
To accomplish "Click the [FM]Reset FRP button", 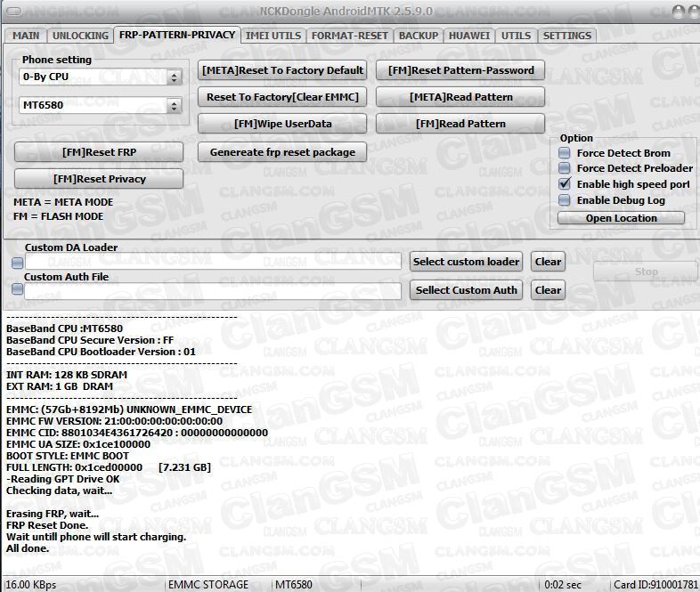I will coord(98,152).
